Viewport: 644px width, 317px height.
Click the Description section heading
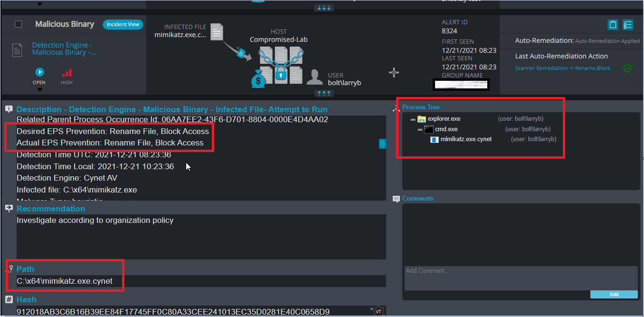172,109
